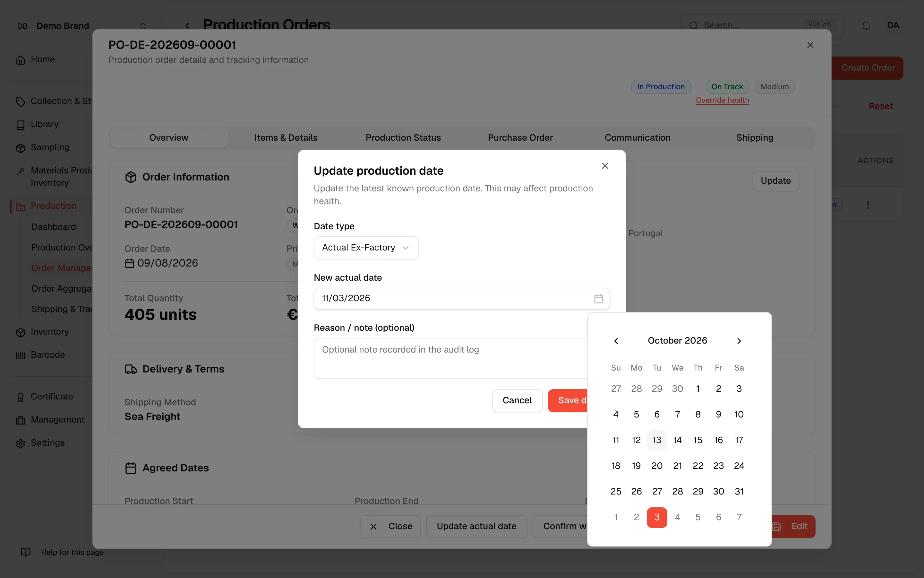Select the highlighted November 3 date
This screenshot has width=924, height=578.
pos(657,517)
